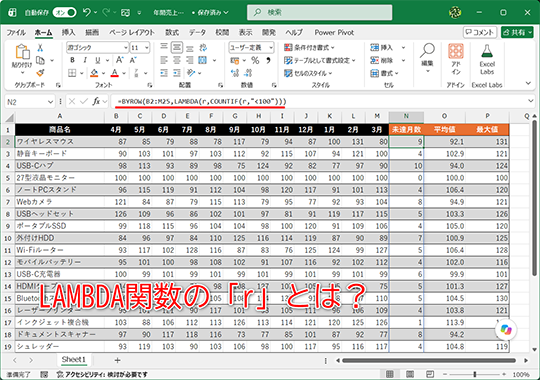Click the Insert Function fx icon
This screenshot has width=540, height=380.
(x=96, y=102)
